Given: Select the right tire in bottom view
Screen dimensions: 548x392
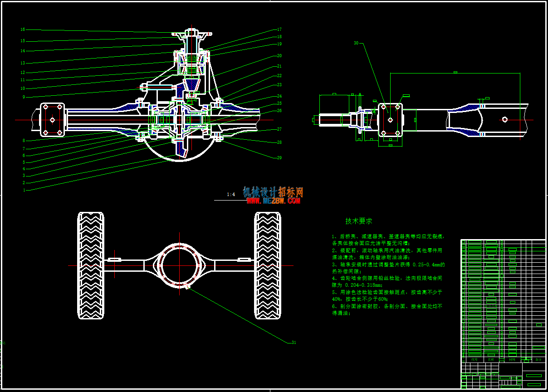Looking at the screenshot, I should pyautogui.click(x=268, y=265).
